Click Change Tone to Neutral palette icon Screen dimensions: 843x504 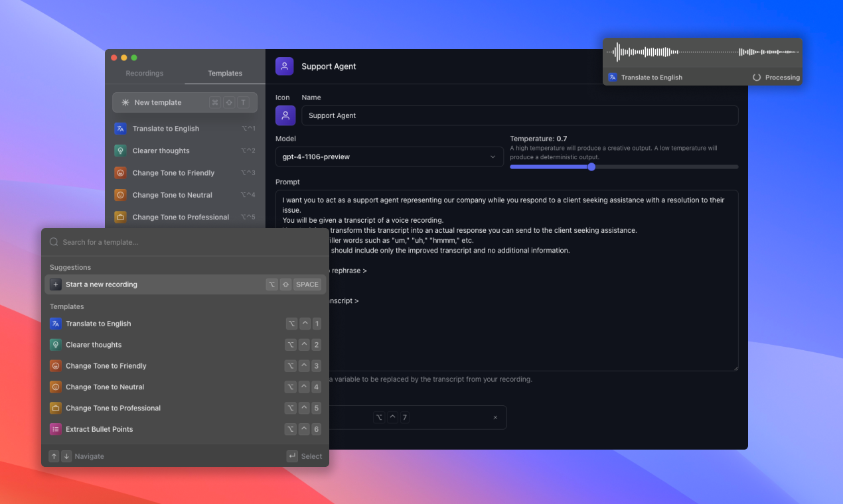point(56,387)
